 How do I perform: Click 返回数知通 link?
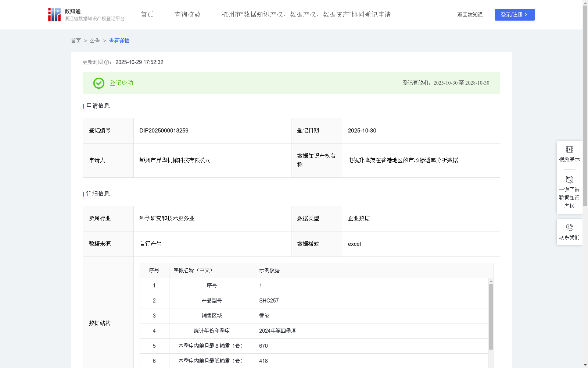470,15
